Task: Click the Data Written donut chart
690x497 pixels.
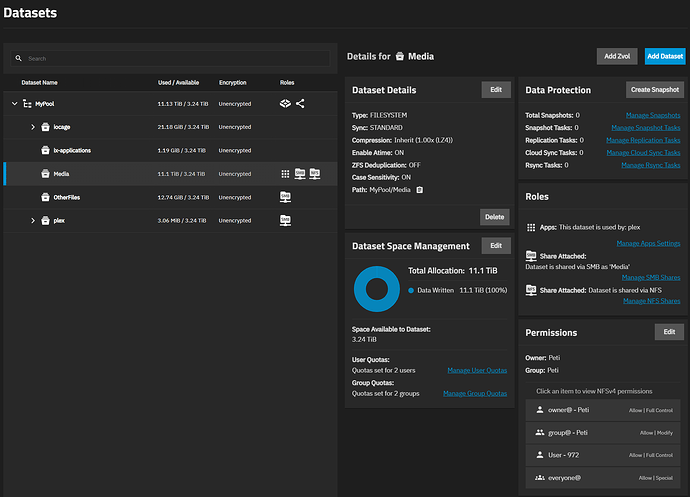Action: (x=377, y=289)
